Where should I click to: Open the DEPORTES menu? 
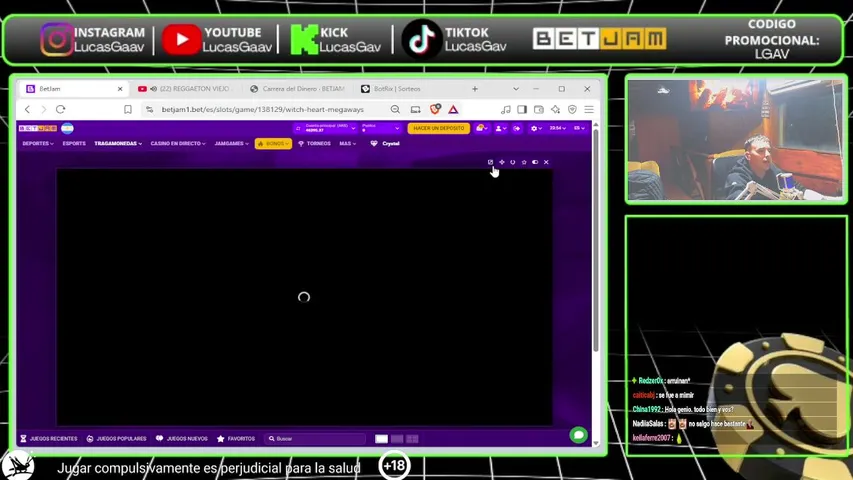pyautogui.click(x=38, y=144)
